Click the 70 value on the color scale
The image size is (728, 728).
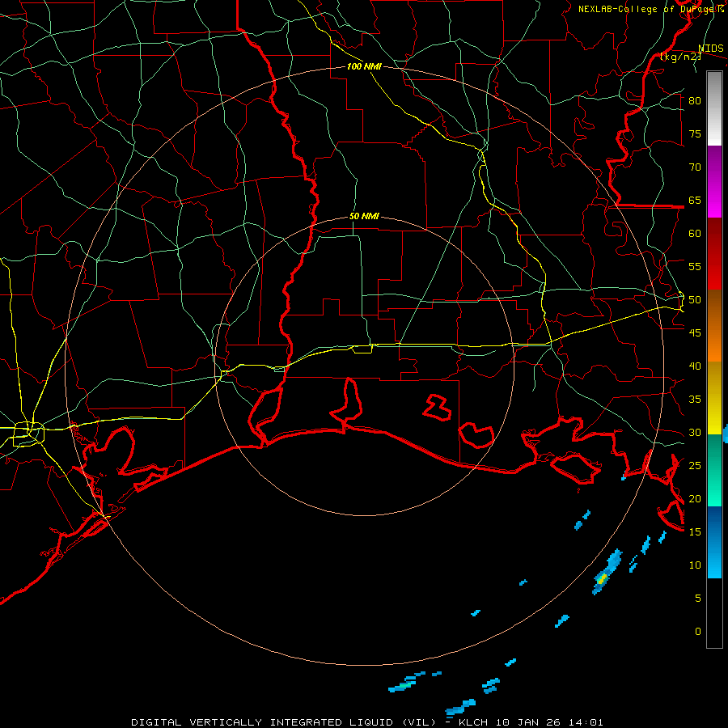pos(695,167)
